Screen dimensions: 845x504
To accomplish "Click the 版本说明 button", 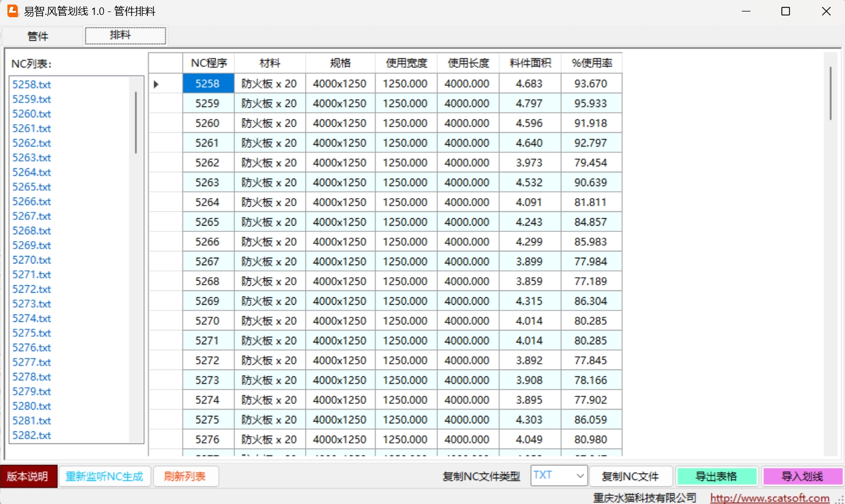I will (28, 477).
